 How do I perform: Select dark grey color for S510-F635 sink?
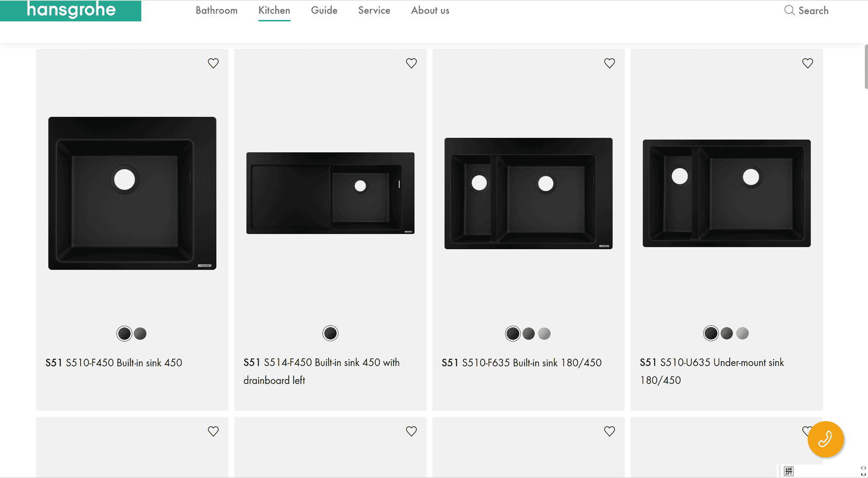[x=528, y=333]
